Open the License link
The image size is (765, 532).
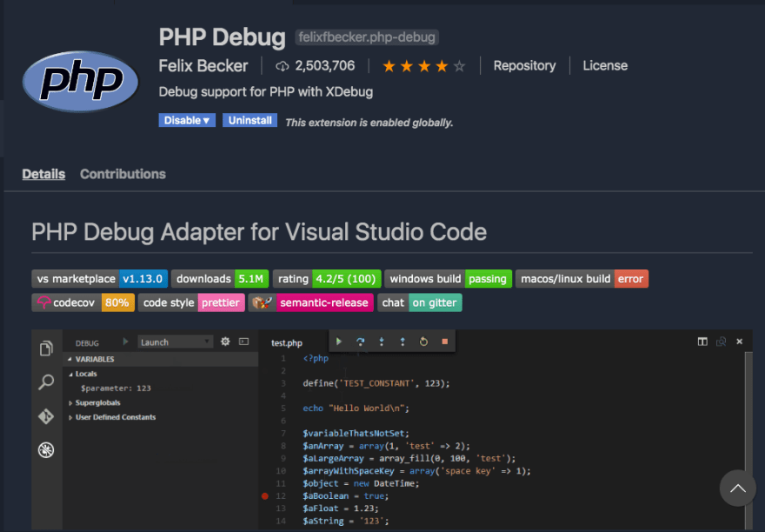[x=605, y=66]
